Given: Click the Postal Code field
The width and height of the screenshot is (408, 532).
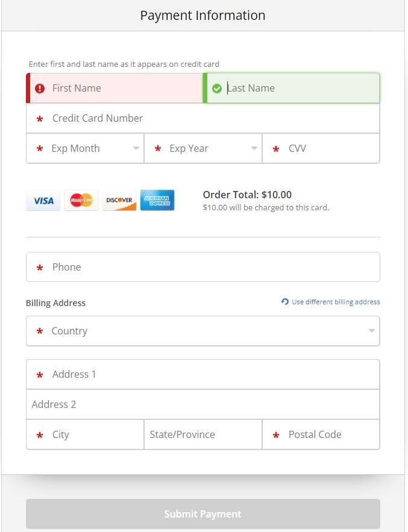Looking at the screenshot, I should pyautogui.click(x=321, y=434).
